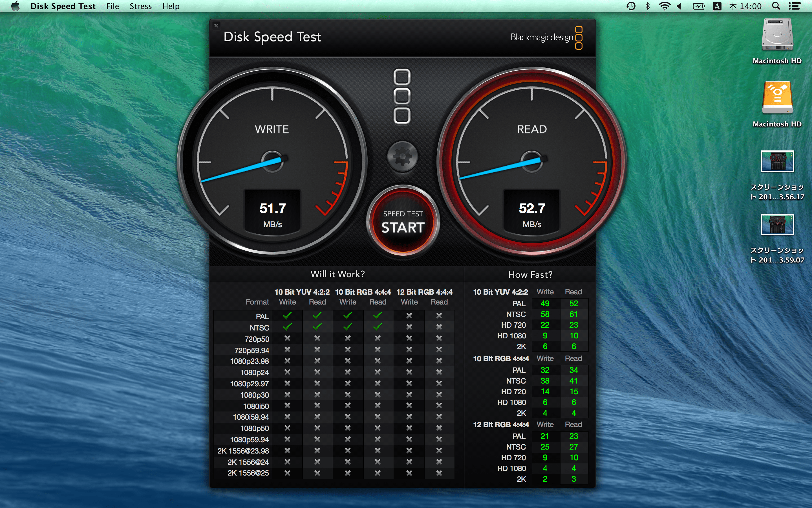Click 1080p30 10 Bit RGB Write cross
The width and height of the screenshot is (812, 508).
click(348, 395)
